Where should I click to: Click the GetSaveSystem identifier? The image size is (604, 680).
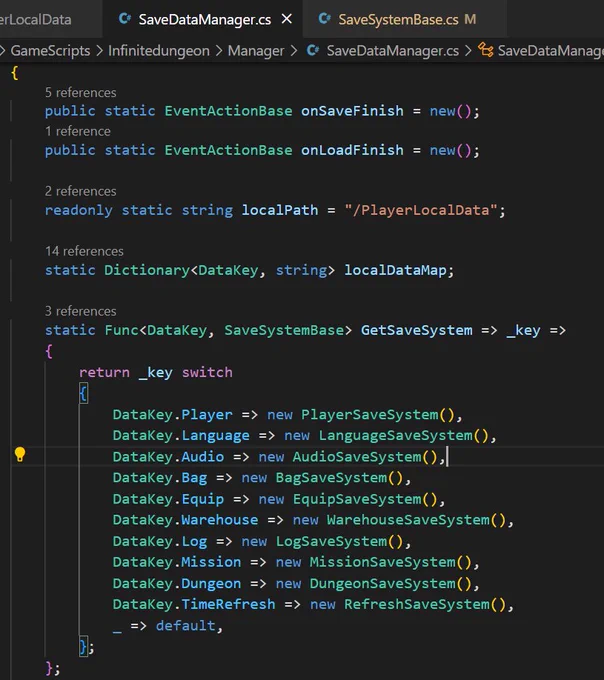[417, 330]
